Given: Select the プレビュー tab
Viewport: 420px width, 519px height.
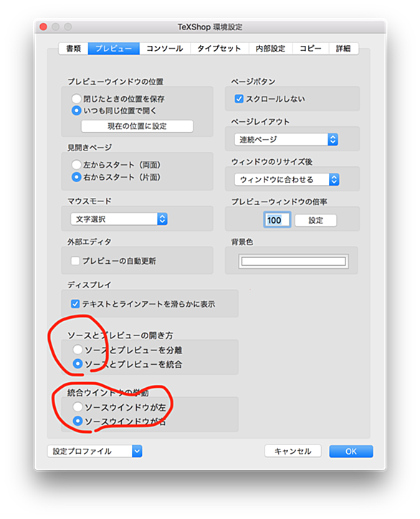Looking at the screenshot, I should 113,48.
